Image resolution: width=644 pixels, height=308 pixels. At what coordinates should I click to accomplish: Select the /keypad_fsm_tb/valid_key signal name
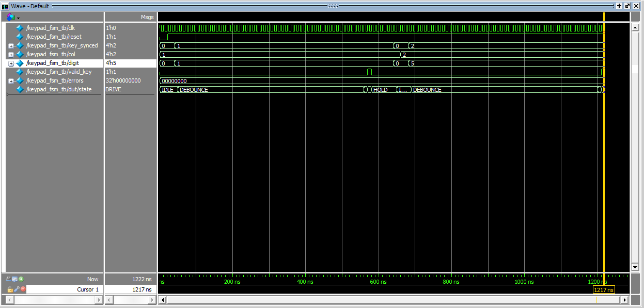tap(59, 72)
